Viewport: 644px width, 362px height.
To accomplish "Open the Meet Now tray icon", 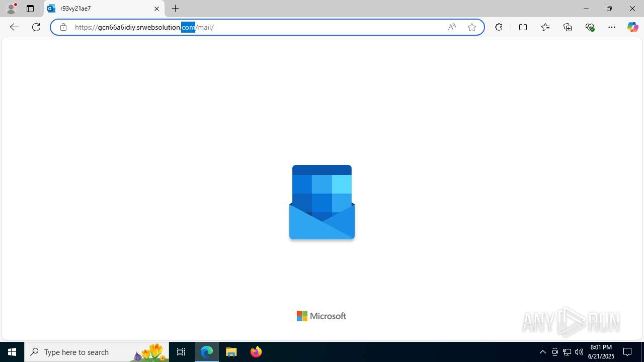I will (x=555, y=352).
